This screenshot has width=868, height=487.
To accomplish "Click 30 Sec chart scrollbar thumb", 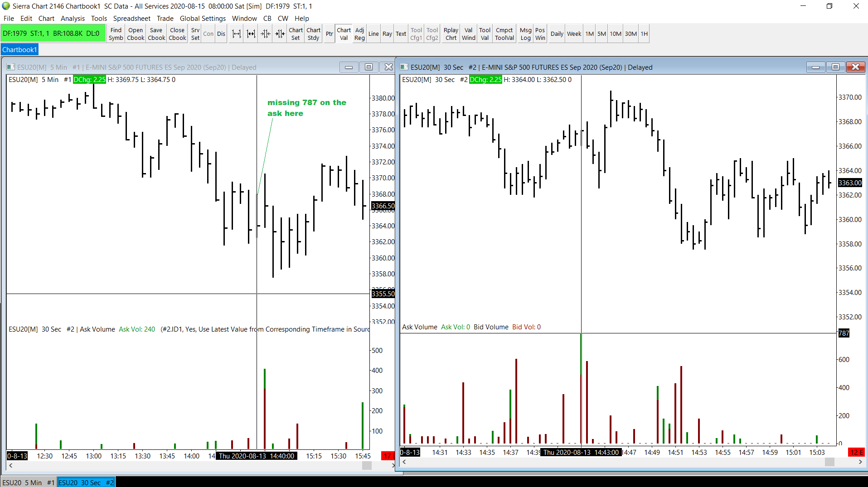I will coord(829,462).
